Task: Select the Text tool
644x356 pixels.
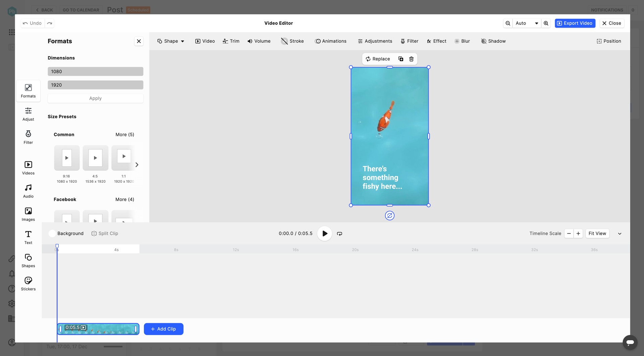Action: coord(28,237)
